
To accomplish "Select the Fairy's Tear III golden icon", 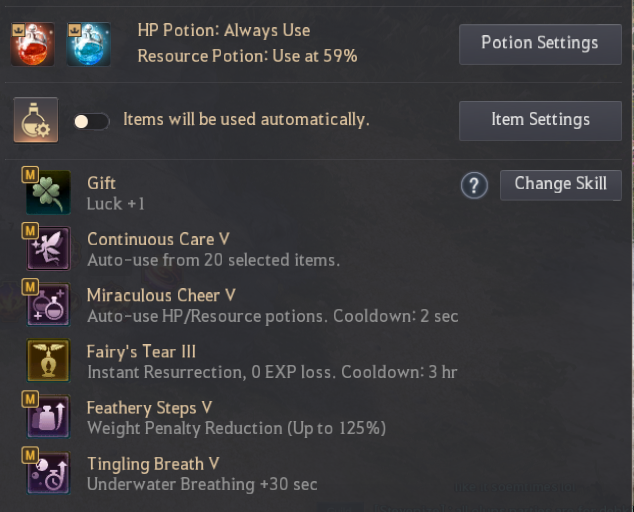I will tap(48, 360).
